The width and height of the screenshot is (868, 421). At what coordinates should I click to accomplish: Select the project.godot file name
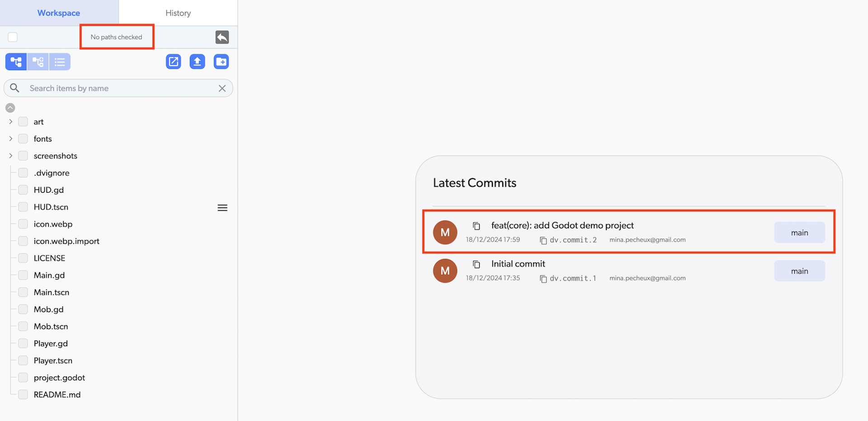point(59,378)
